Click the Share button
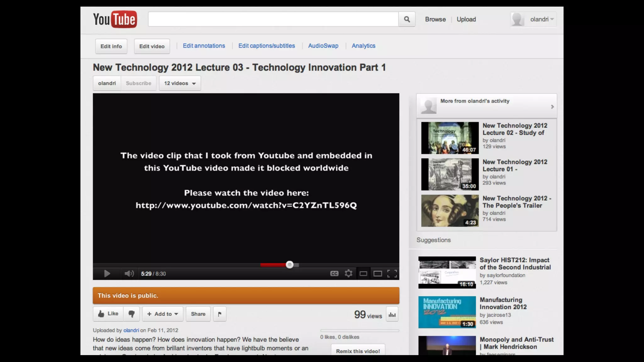Screen dimensions: 644x362 [198, 314]
